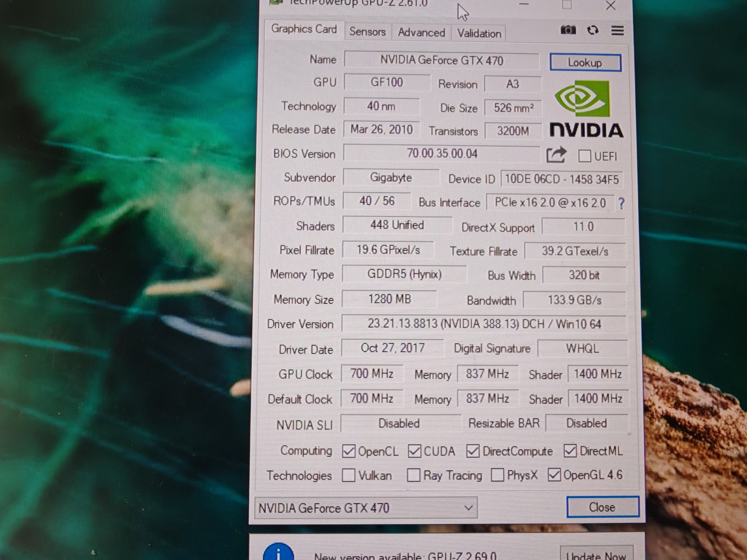
Task: Click the GPU Clock field 700 MHz
Action: pyautogui.click(x=372, y=373)
